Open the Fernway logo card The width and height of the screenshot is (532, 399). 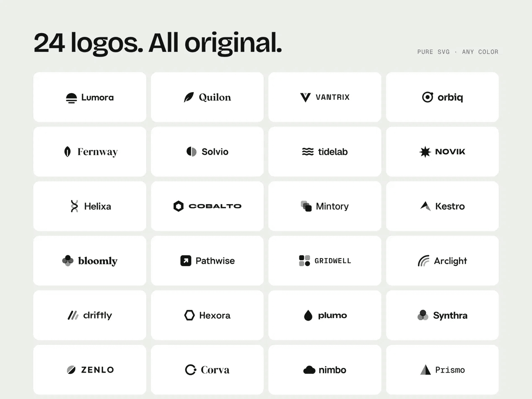[x=90, y=152]
